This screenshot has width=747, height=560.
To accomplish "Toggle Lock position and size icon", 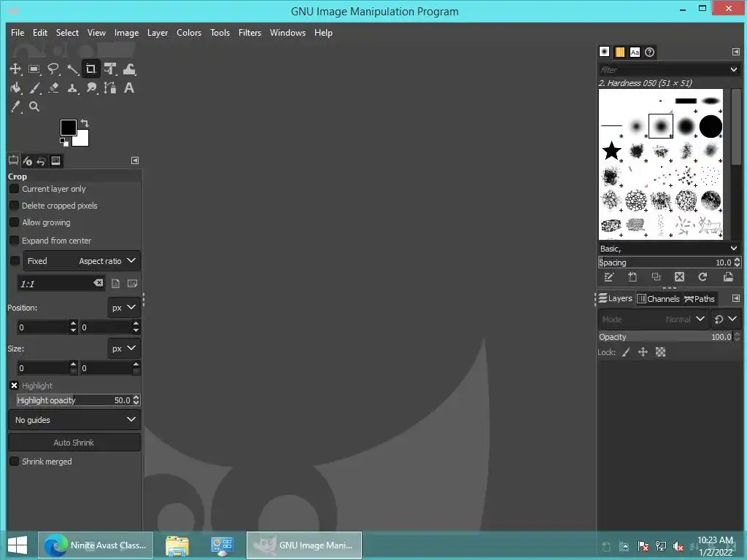I will 643,352.
